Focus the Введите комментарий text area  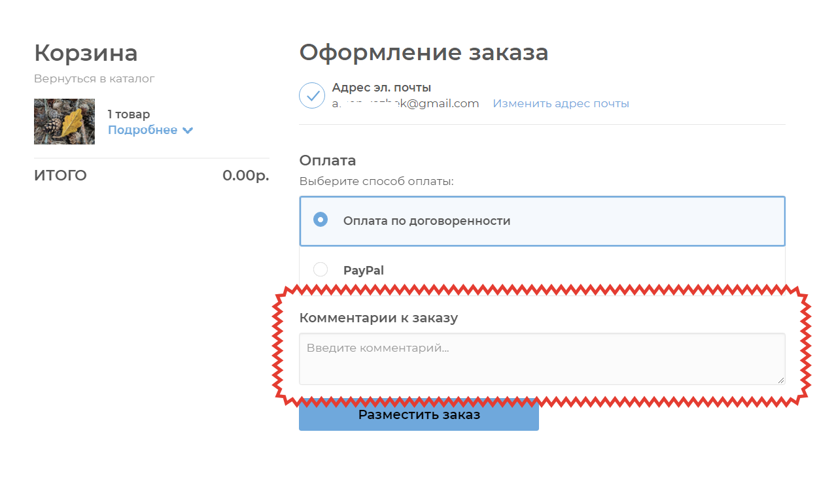[x=541, y=358]
